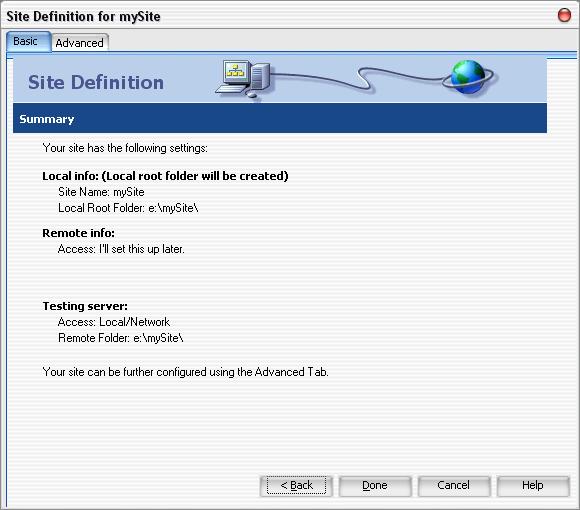Image resolution: width=580 pixels, height=510 pixels.
Task: Switch to the Advanced tab
Action: pyautogui.click(x=80, y=43)
